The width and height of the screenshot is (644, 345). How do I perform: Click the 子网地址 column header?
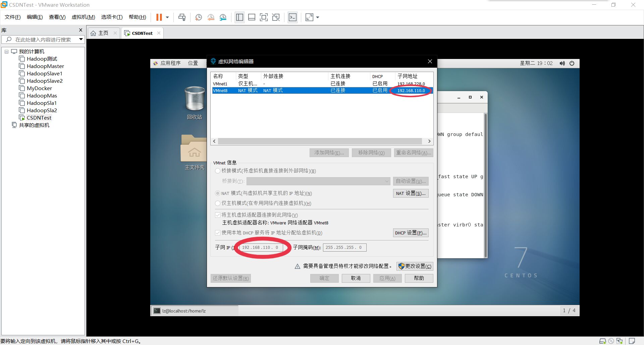point(408,76)
